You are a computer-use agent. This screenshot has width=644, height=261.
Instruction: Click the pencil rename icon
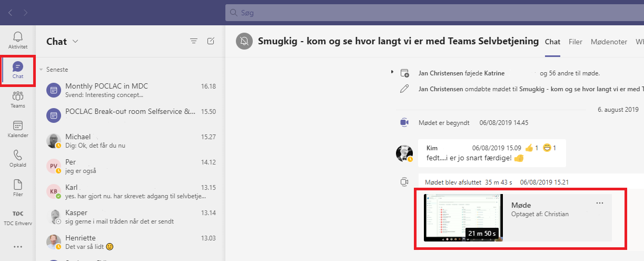404,89
